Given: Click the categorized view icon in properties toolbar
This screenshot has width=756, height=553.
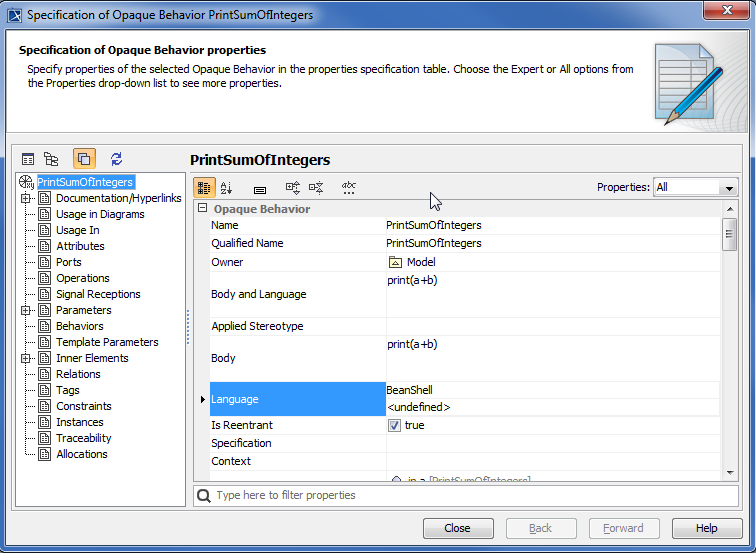Looking at the screenshot, I should point(203,187).
